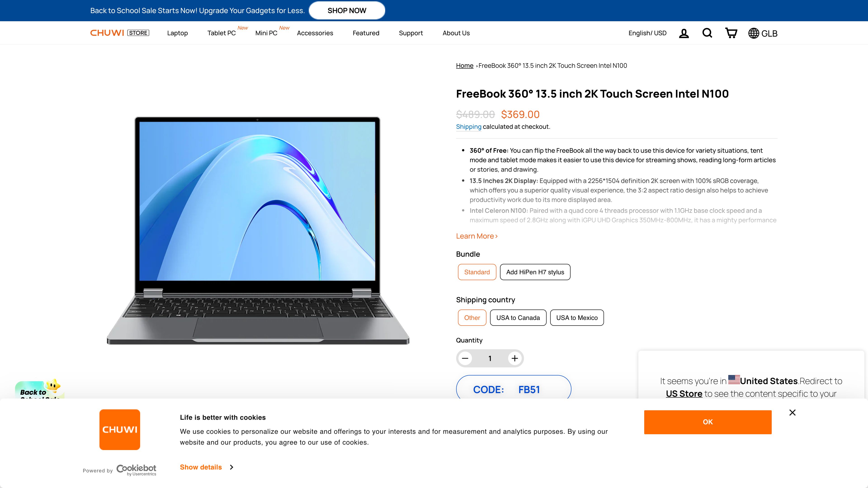Click the SHOP NOW banner button
868x488 pixels.
pos(347,10)
